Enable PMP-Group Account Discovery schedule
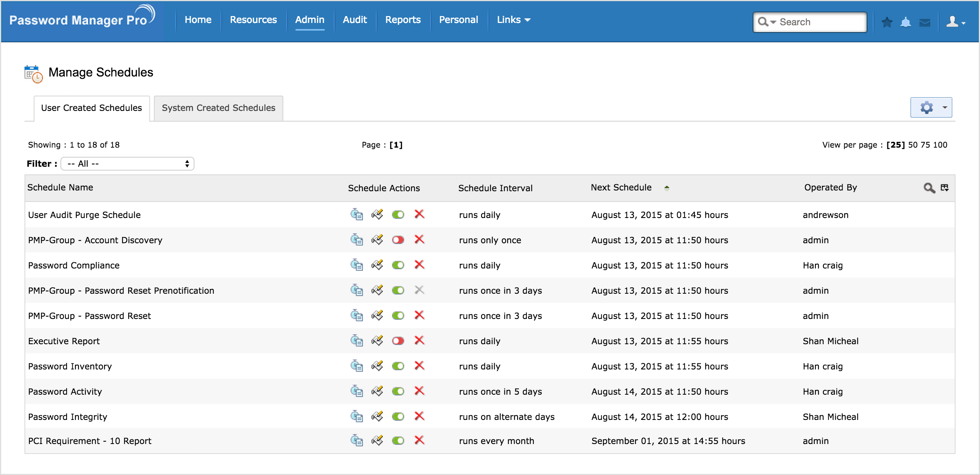Screen dimensions: 980x475 (398, 240)
